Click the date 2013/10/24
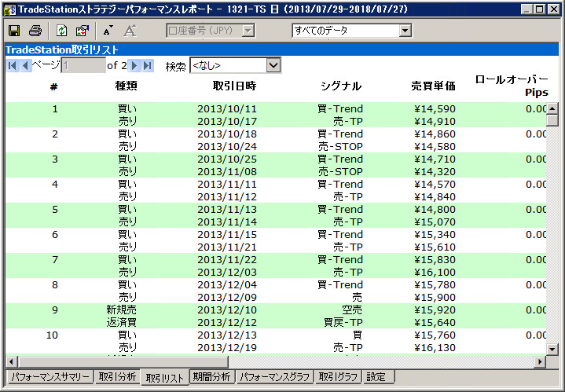 pos(227,147)
